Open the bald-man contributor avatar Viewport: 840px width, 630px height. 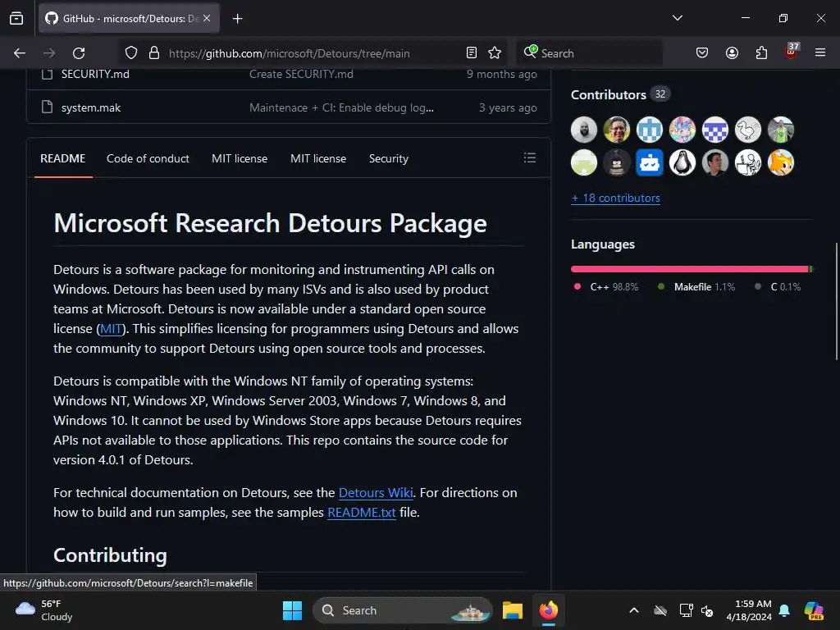coord(584,130)
